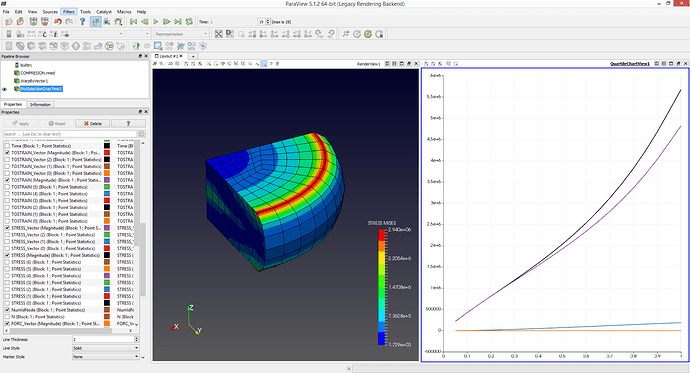This screenshot has height=373, width=690.
Task: Expand the Marker Style combo box
Action: click(x=106, y=357)
